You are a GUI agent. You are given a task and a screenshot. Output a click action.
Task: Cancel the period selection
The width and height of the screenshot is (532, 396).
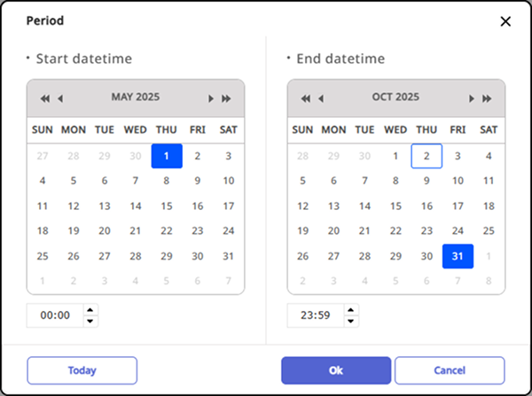point(449,370)
